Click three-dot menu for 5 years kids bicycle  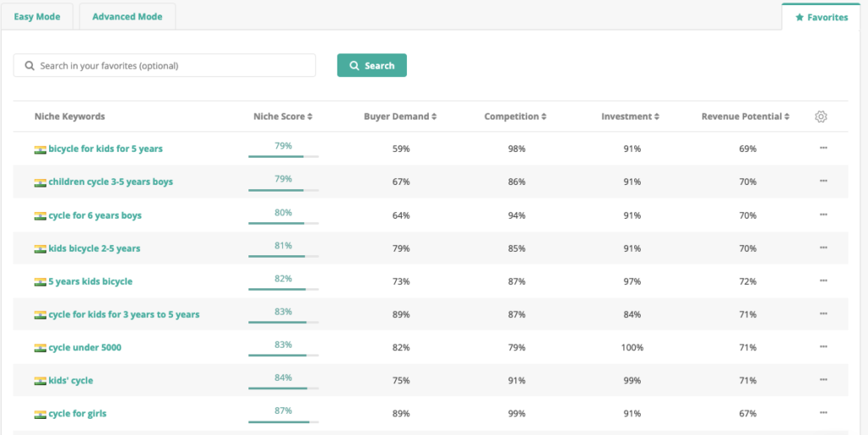(823, 281)
